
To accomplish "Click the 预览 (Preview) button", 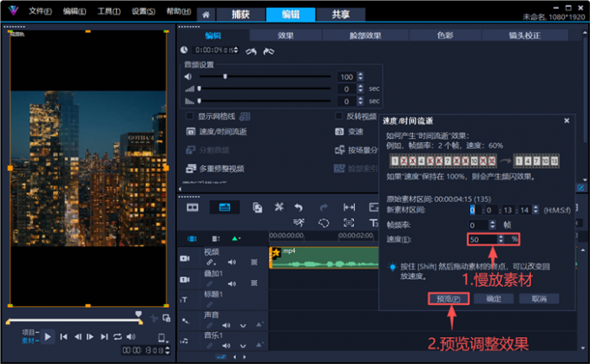I will point(449,299).
